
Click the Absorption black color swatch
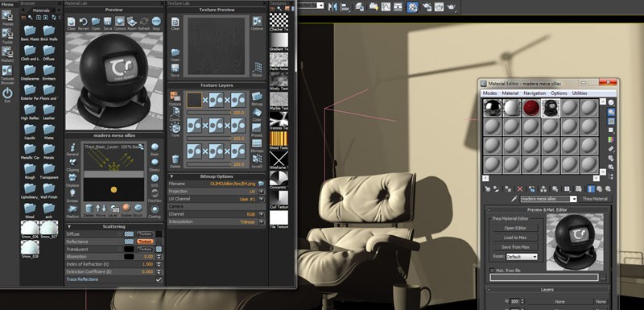tap(129, 257)
